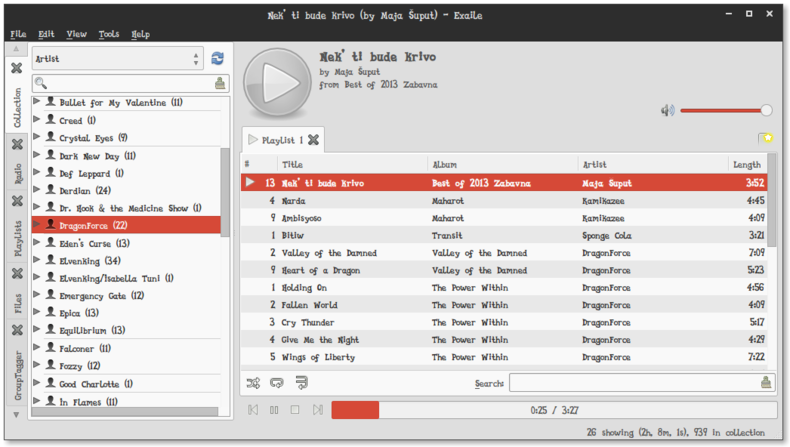Image resolution: width=790 pixels, height=447 pixels.
Task: Expand the Def Leppard artist node
Action: coord(37,173)
